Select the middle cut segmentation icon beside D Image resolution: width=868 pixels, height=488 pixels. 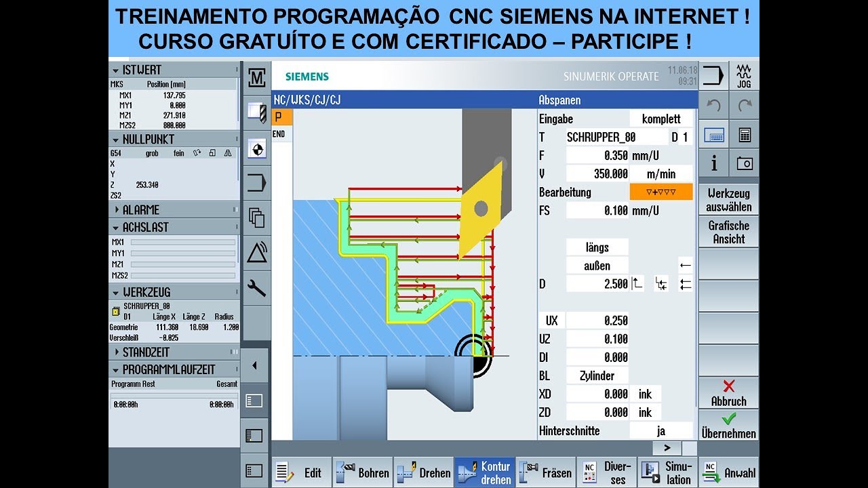pos(661,284)
